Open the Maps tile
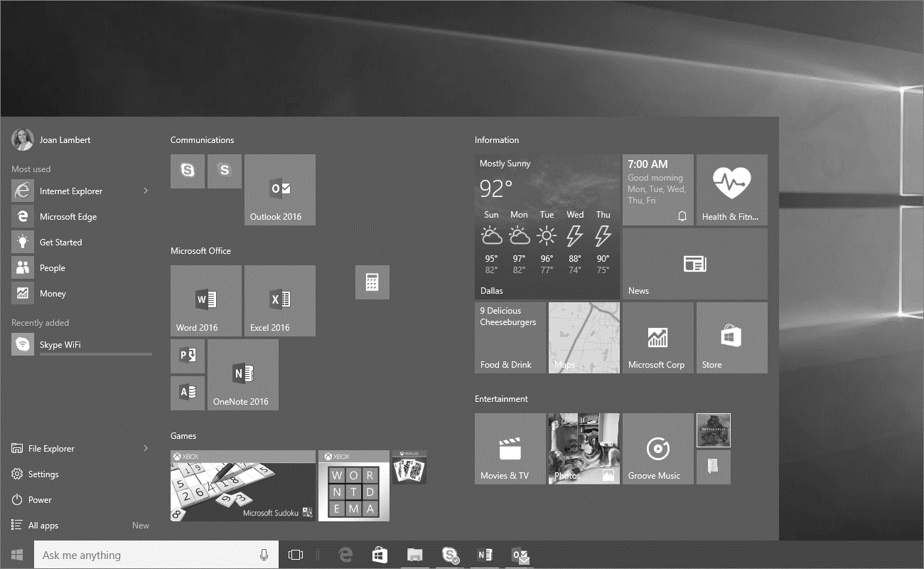924x569 pixels. [x=584, y=338]
